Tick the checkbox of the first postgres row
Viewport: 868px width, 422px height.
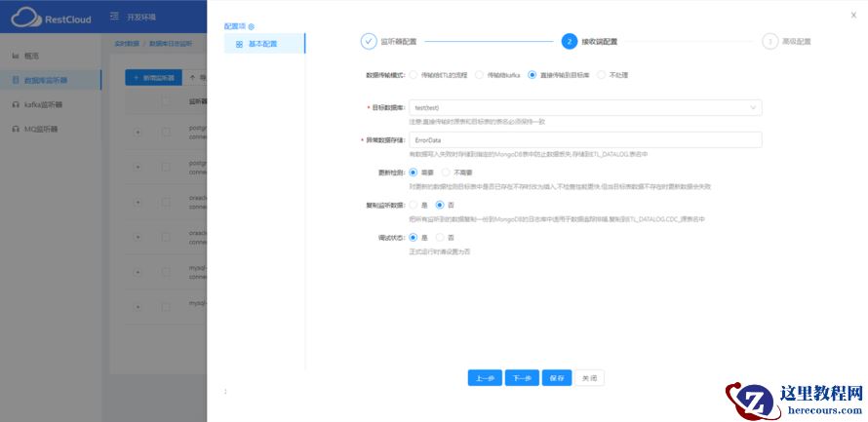click(166, 132)
